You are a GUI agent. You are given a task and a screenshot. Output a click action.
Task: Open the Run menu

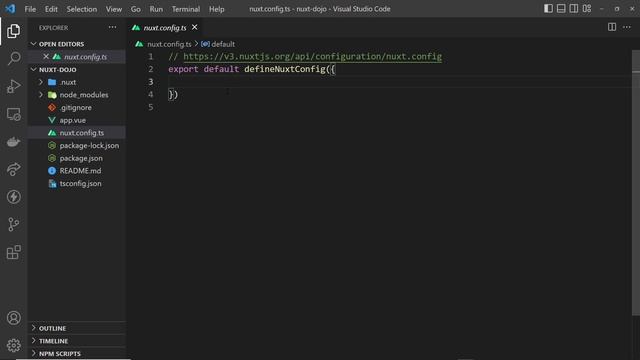(x=156, y=9)
